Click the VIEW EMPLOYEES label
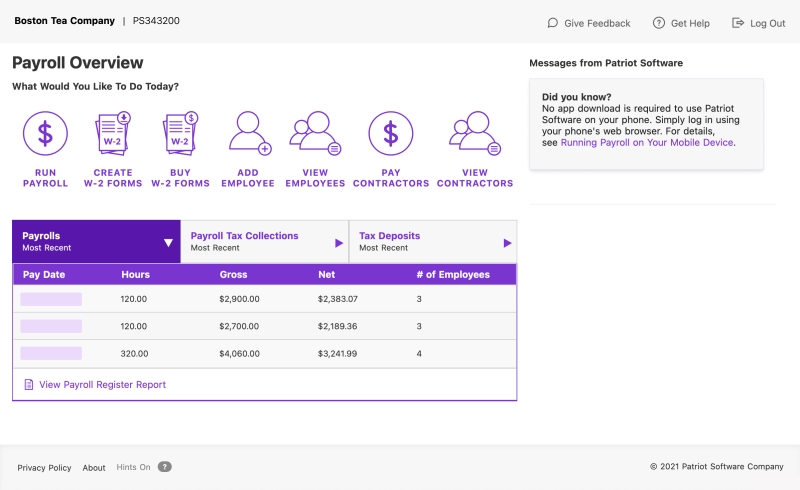This screenshot has height=490, width=800. (x=315, y=178)
